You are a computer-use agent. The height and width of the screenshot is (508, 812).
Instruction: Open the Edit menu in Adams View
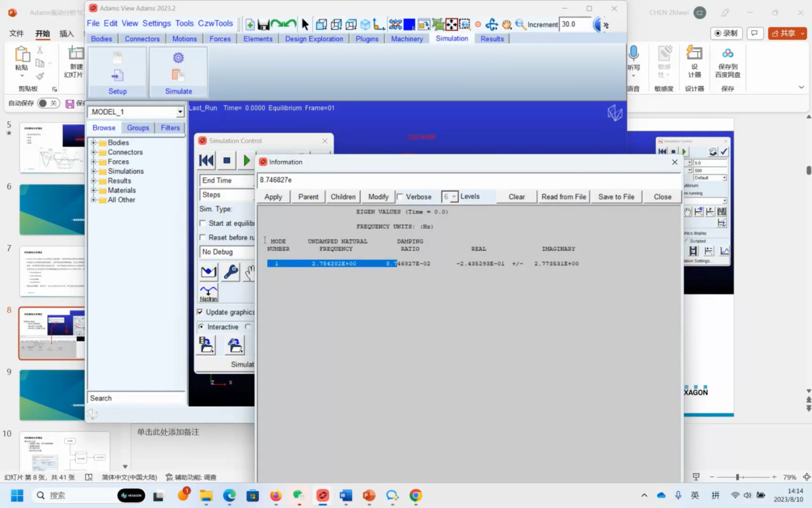point(110,23)
